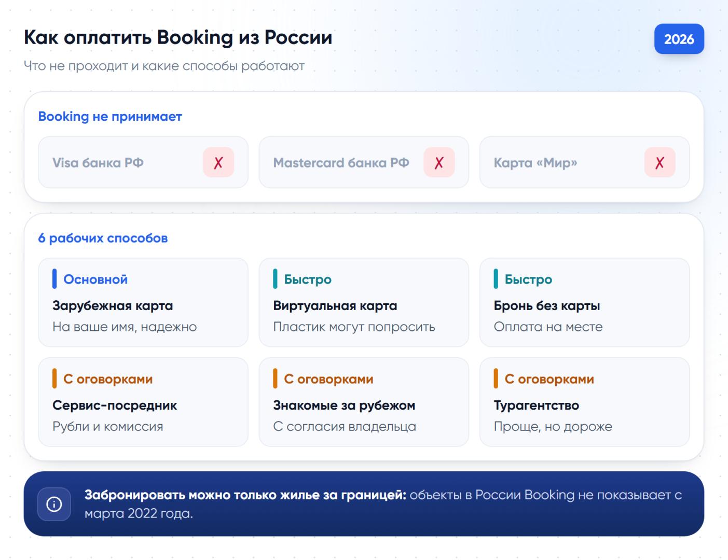Click the text Проще, но дороже

pos(553,427)
